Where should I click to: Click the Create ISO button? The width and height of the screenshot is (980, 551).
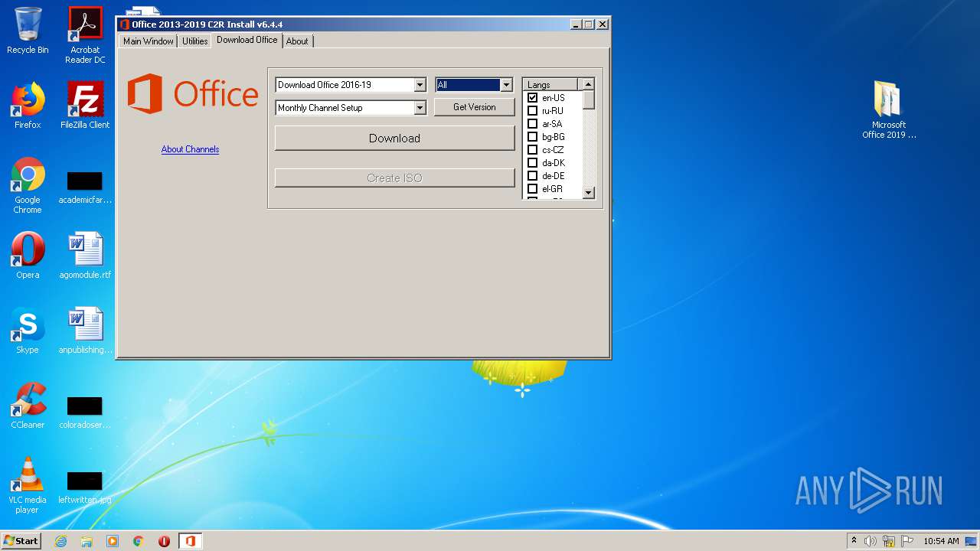pos(394,178)
